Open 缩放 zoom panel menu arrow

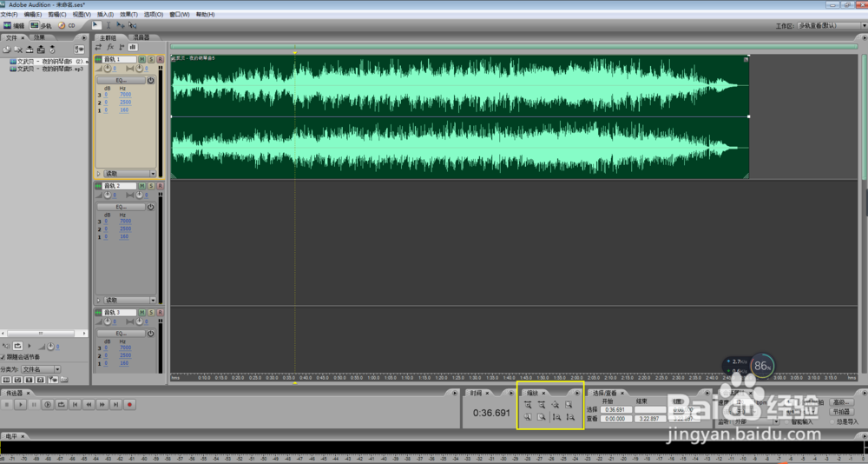pos(576,393)
